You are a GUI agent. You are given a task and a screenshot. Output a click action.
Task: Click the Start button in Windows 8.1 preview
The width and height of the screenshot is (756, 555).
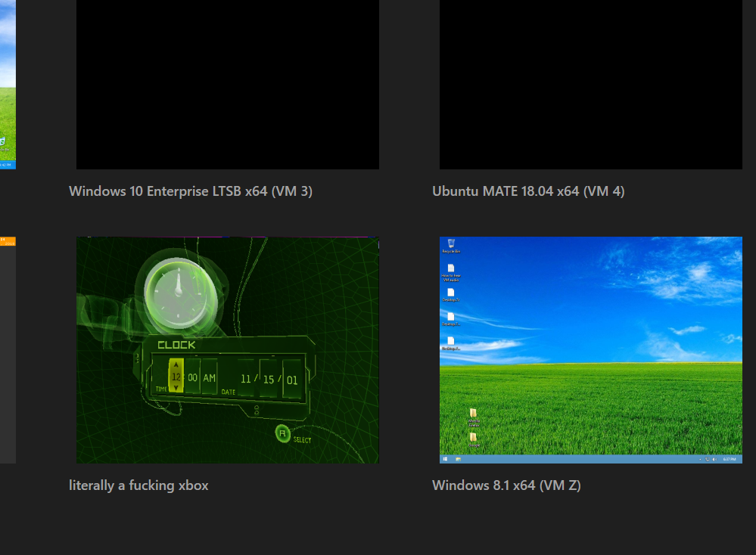point(444,459)
